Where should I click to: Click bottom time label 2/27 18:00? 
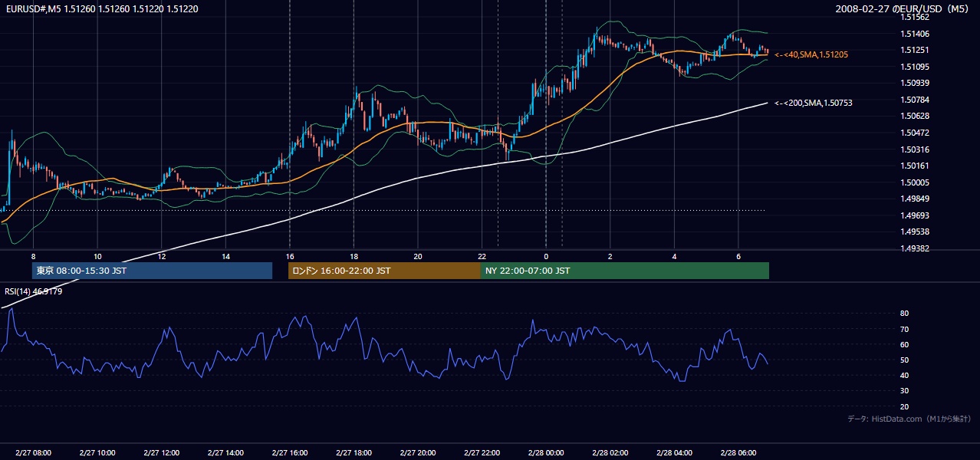(x=354, y=453)
